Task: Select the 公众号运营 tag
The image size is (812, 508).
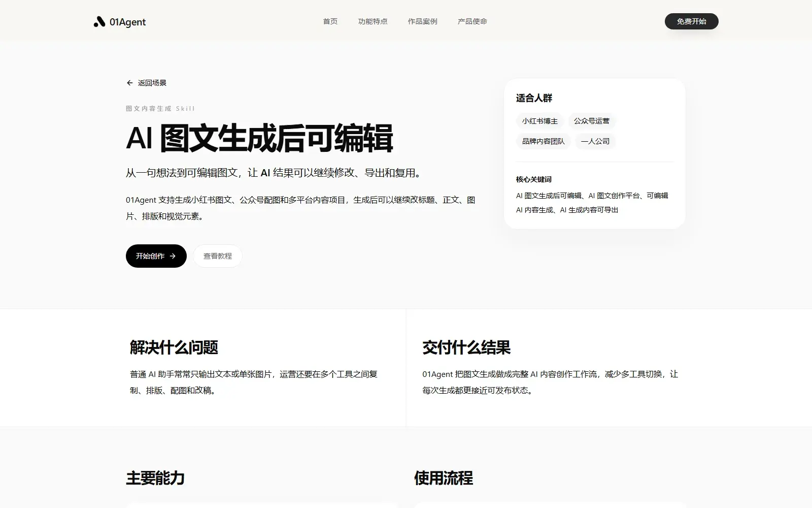Action: [592, 121]
